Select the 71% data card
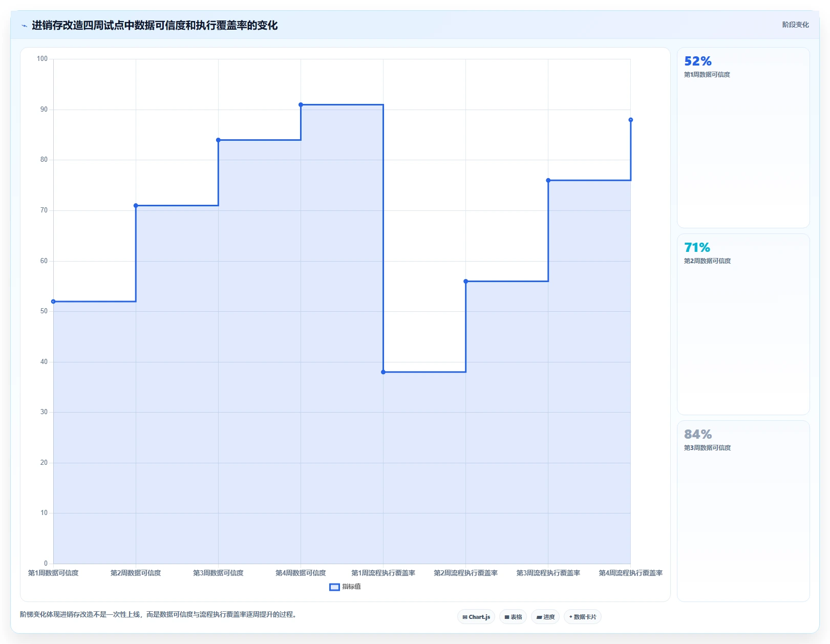Screen dimensions: 830x644 743,325
